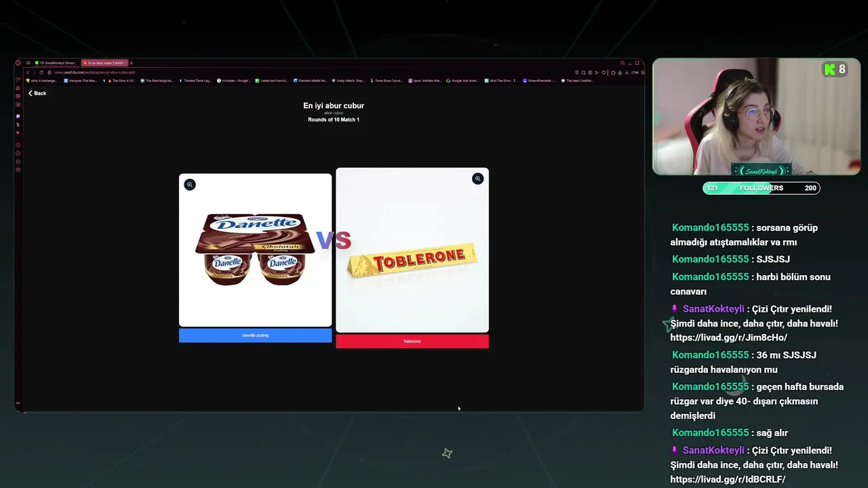Open Twitch in the browser sidebar
The image size is (868, 488).
pos(18,116)
